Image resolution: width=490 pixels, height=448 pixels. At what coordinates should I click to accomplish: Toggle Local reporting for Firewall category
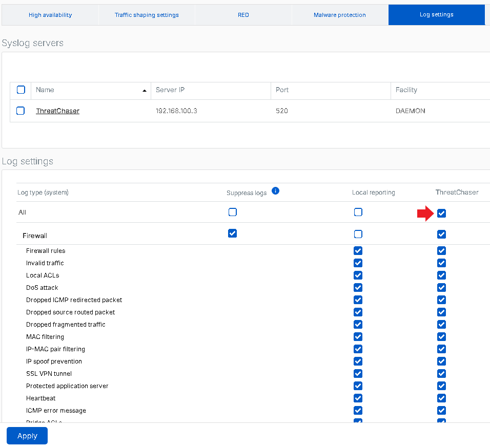click(x=358, y=234)
